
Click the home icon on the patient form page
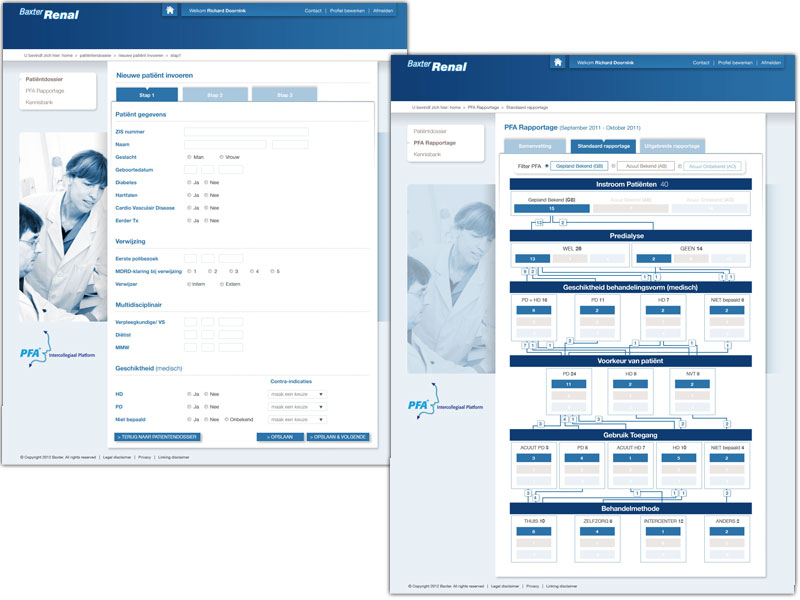click(x=170, y=10)
